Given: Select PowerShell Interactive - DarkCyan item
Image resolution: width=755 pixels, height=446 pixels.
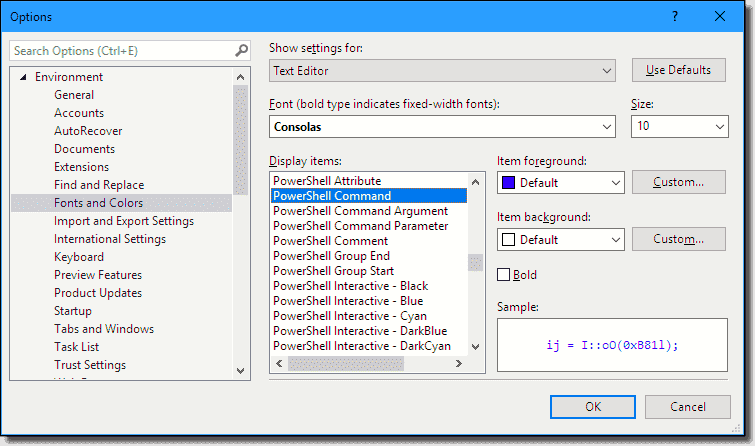Looking at the screenshot, I should pyautogui.click(x=368, y=346).
